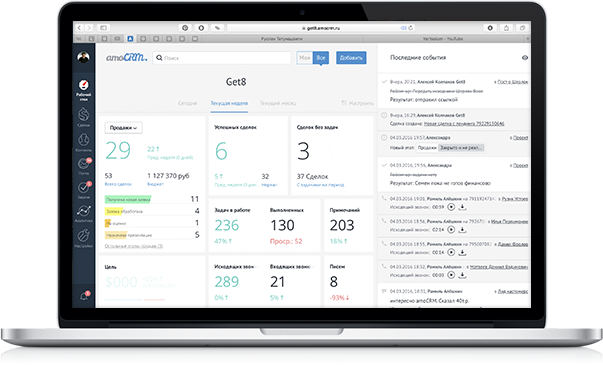This screenshot has width=603, height=365.
Task: Open the Настроить dashboard settings option
Action: (x=358, y=103)
